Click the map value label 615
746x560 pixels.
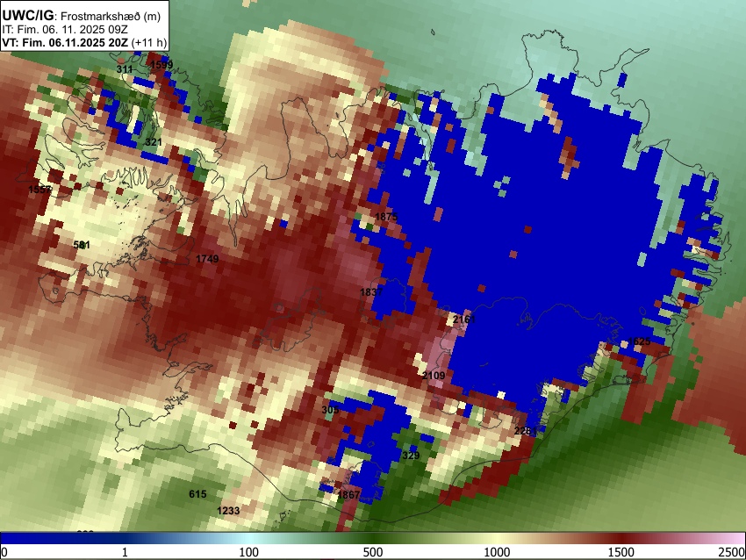197,494
